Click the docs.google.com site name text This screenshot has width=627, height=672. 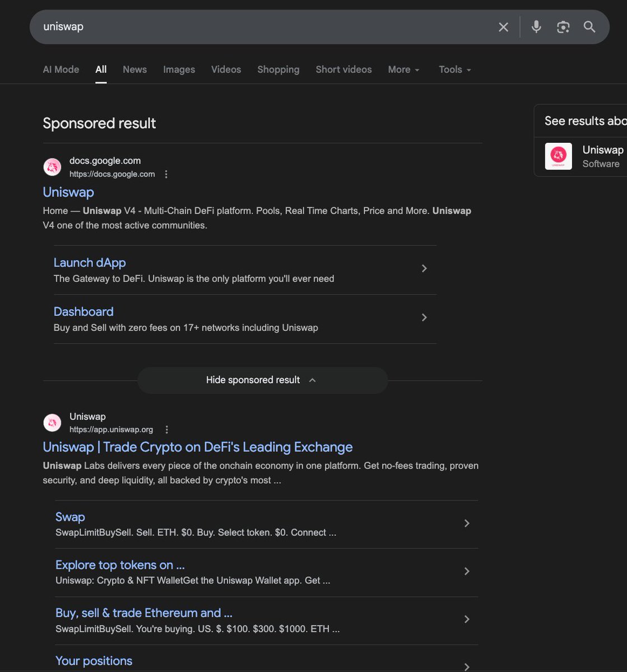click(105, 161)
